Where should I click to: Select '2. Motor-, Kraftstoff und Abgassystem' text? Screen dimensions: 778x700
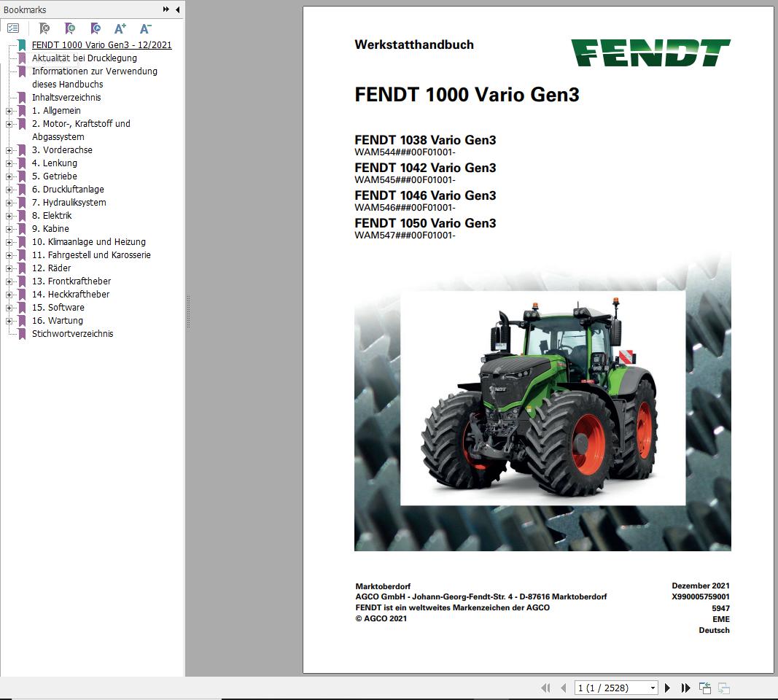tap(81, 130)
